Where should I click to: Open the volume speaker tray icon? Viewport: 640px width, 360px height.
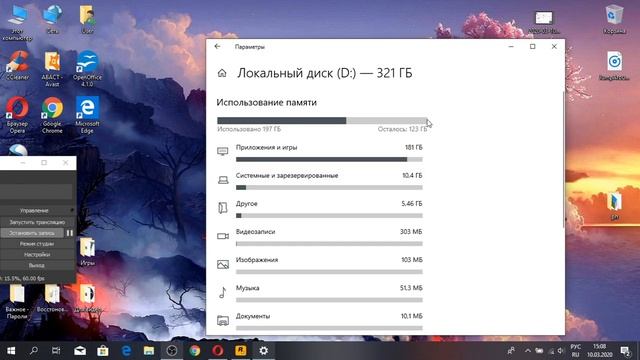(x=561, y=351)
